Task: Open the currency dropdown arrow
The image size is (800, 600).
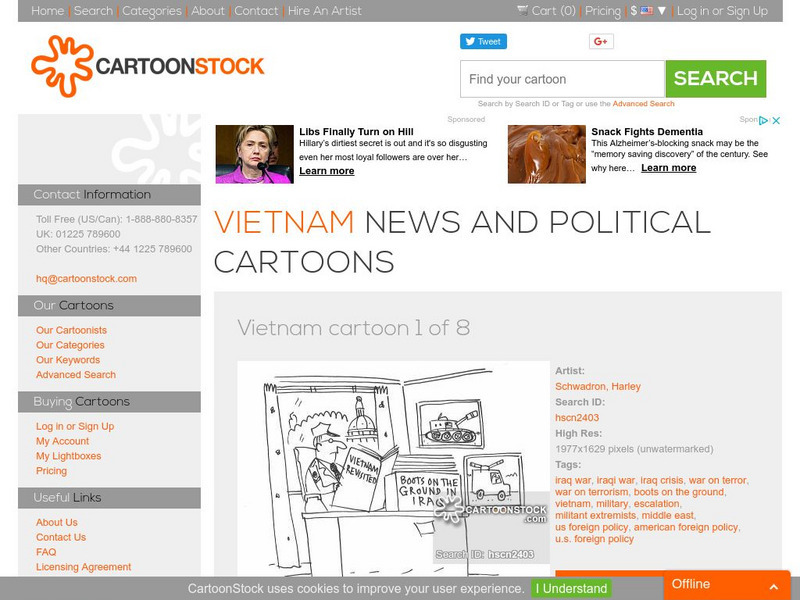Action: tap(662, 10)
